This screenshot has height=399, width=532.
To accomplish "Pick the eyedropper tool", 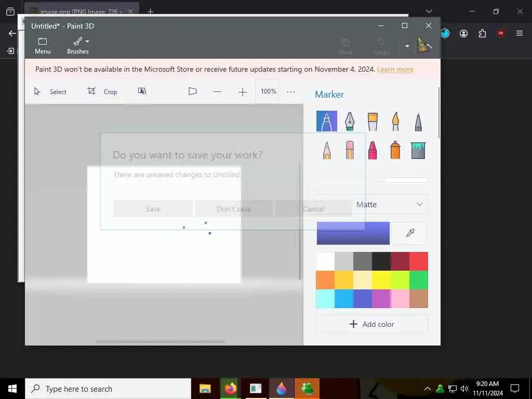I will 410,233.
